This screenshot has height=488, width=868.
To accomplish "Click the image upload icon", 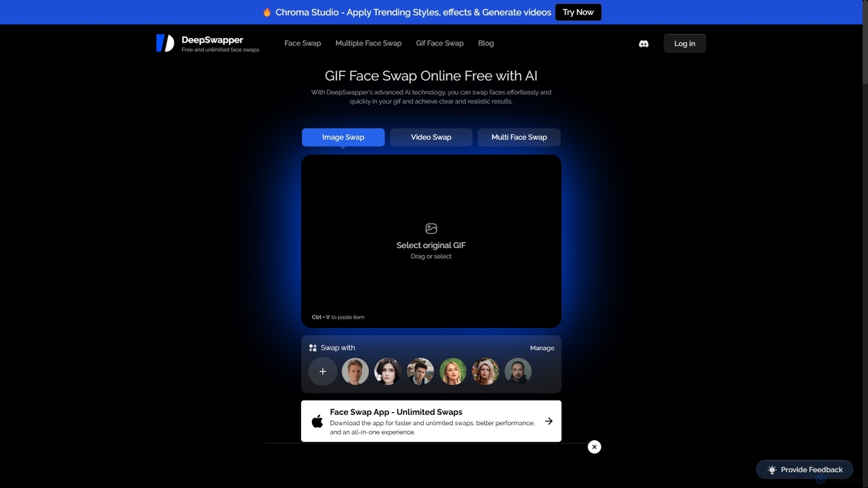I will 431,228.
